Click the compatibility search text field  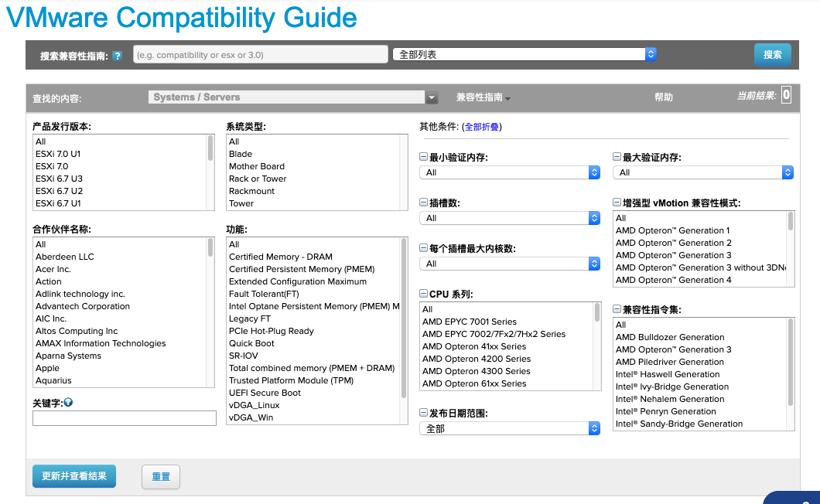pyautogui.click(x=261, y=54)
